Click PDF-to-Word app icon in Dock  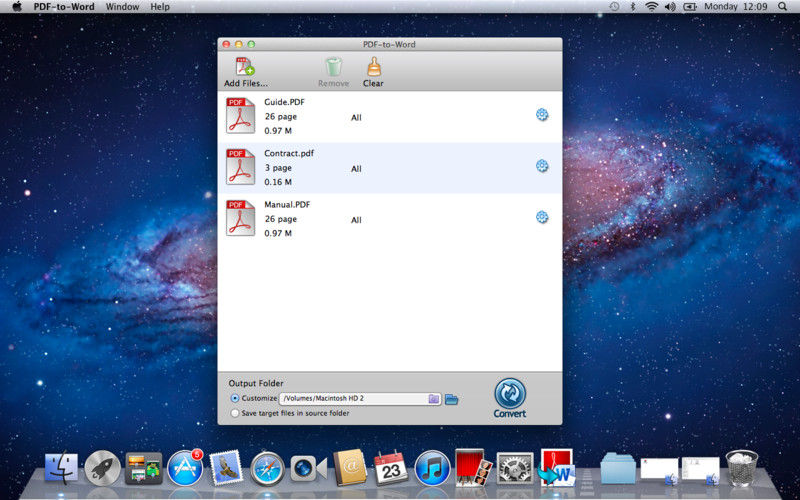tap(557, 467)
